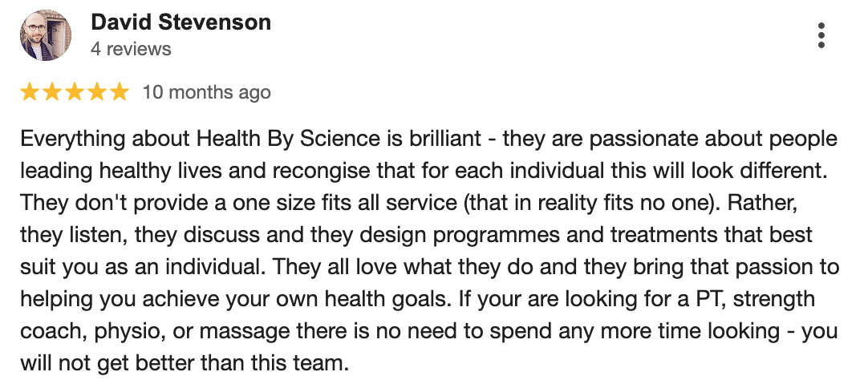The image size is (868, 388).
Task: Click David Stevenson's profile photo
Action: (46, 35)
